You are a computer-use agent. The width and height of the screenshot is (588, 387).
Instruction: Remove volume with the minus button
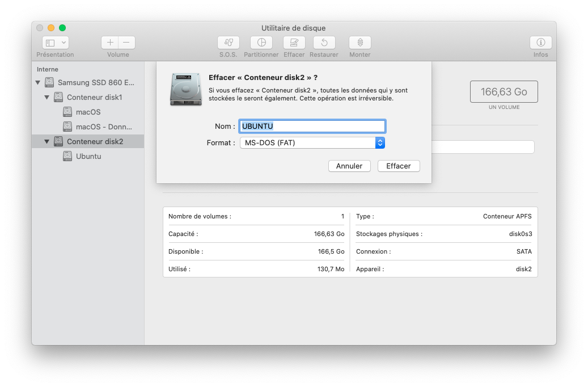126,43
